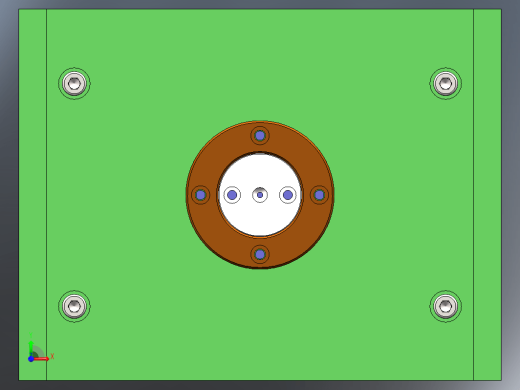Click the blue origin dot of the triad
The width and height of the screenshot is (520, 390).
coord(31,359)
